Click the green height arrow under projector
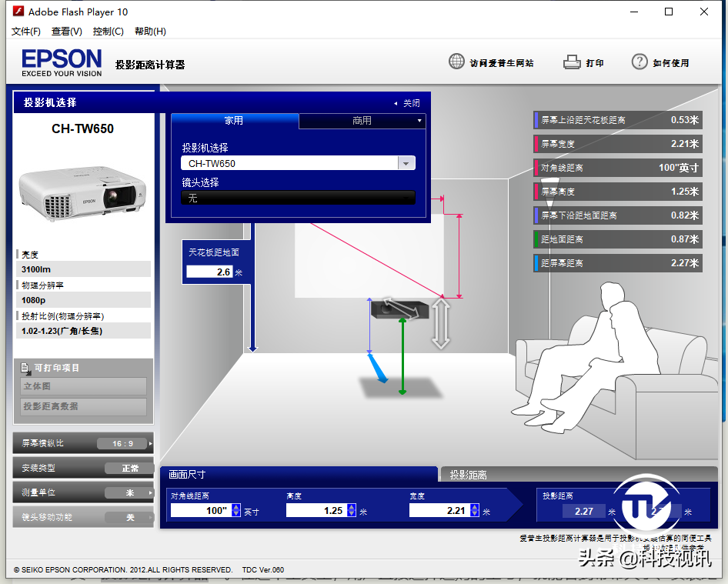 coord(402,355)
